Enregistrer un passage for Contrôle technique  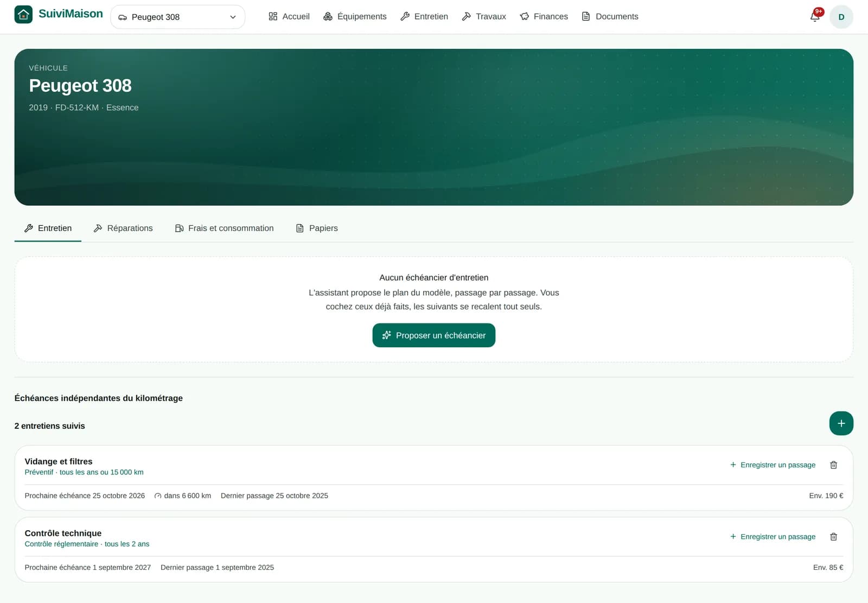click(x=773, y=536)
